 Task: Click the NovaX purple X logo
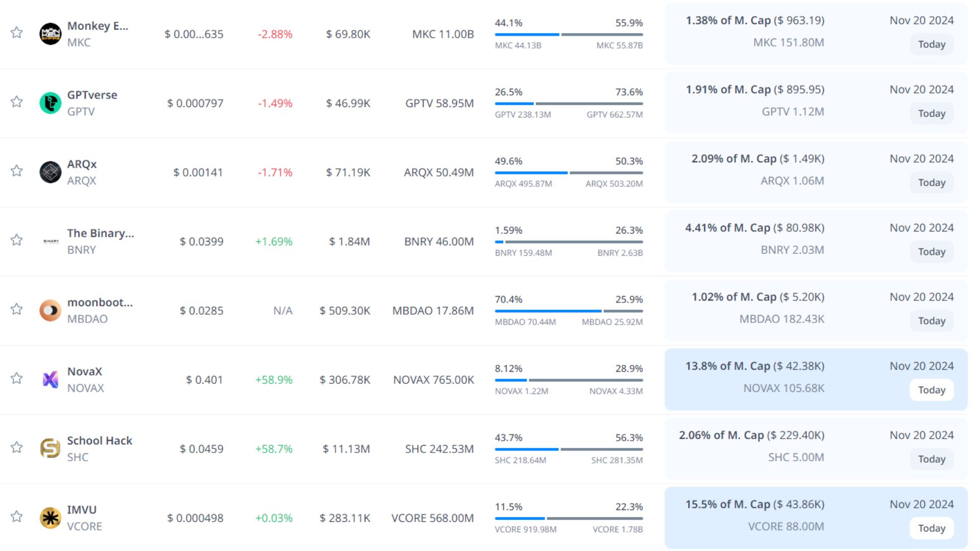50,380
